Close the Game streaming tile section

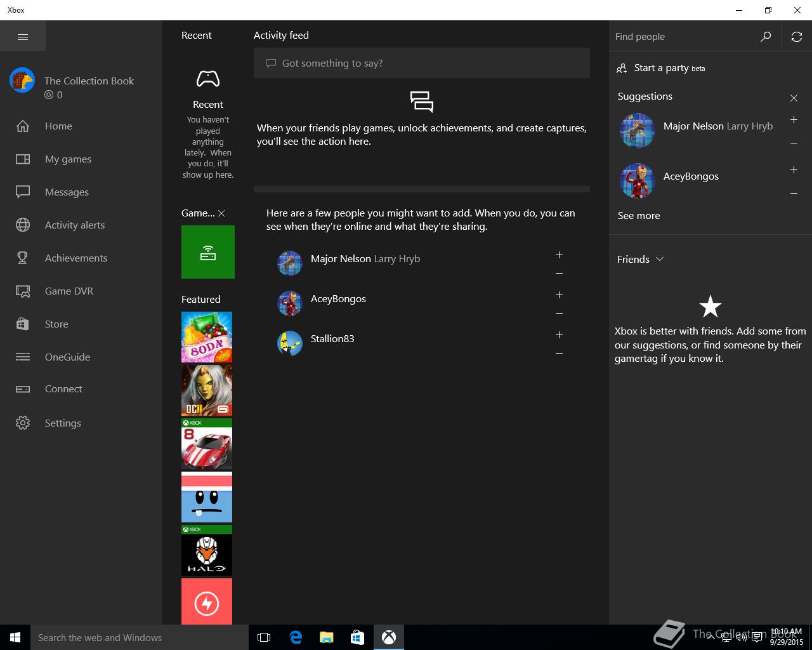click(221, 213)
